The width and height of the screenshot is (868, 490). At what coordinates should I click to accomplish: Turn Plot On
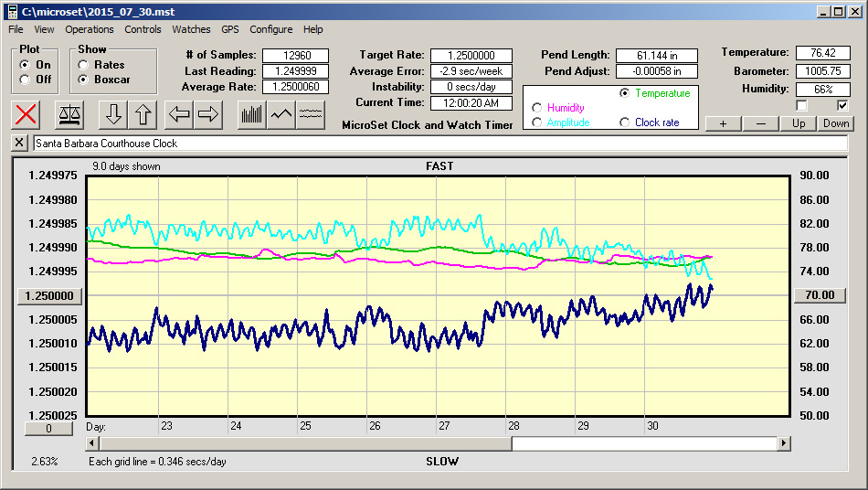point(25,65)
